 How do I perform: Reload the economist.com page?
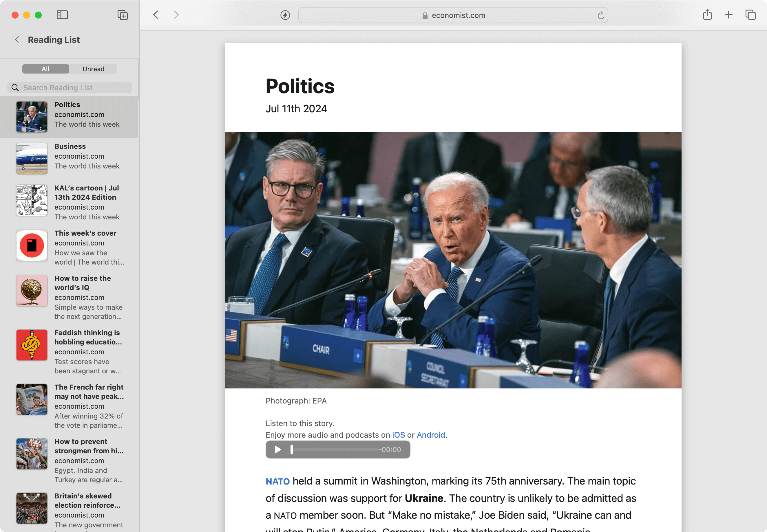click(600, 15)
